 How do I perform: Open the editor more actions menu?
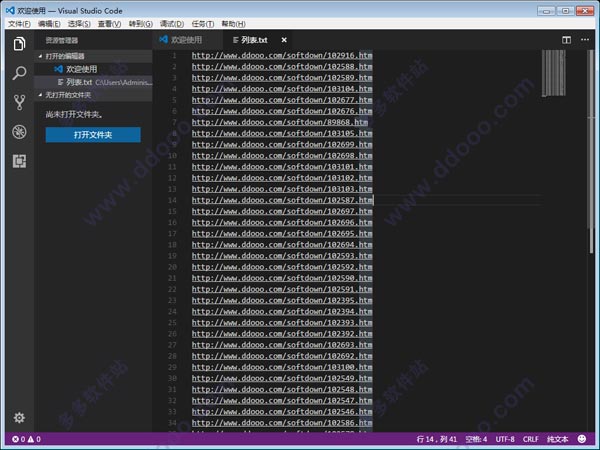[585, 39]
